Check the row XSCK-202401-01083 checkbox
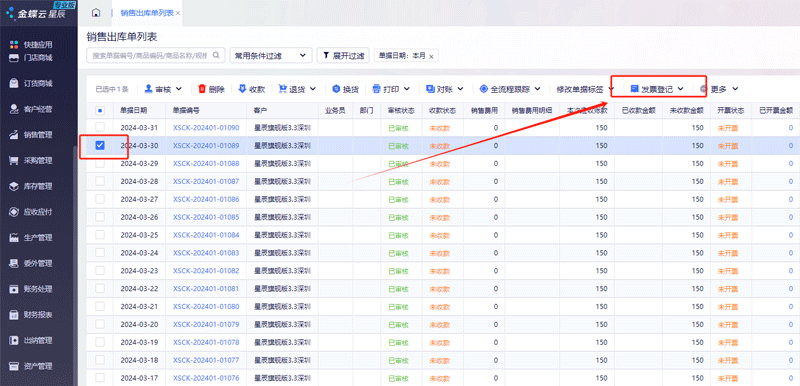The image size is (800, 386). click(x=100, y=253)
